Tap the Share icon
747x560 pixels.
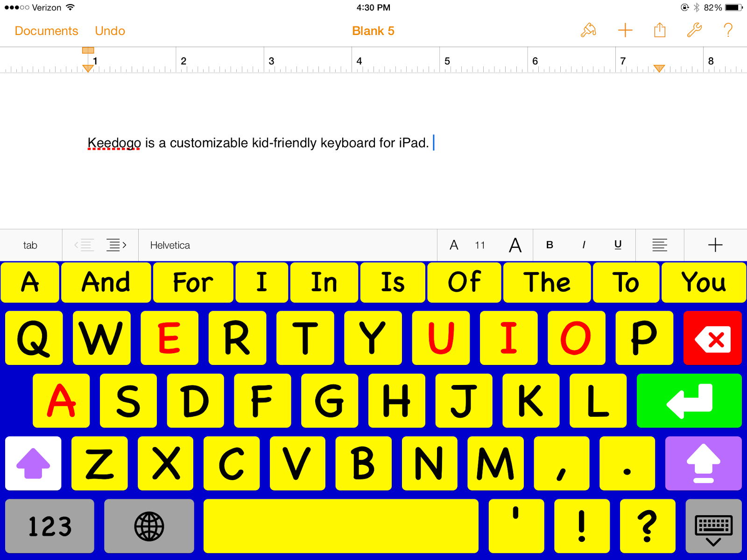[x=659, y=30]
